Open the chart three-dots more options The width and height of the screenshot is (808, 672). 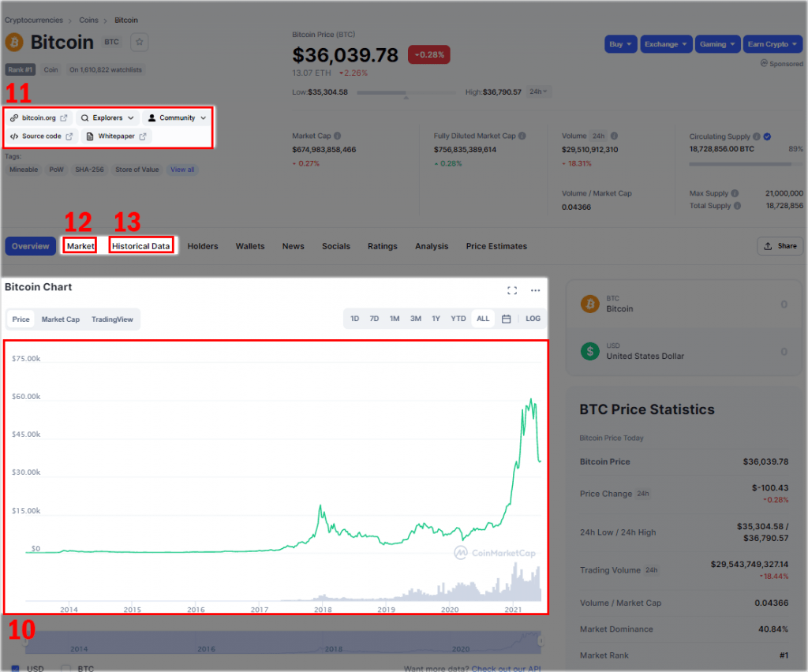[536, 290]
